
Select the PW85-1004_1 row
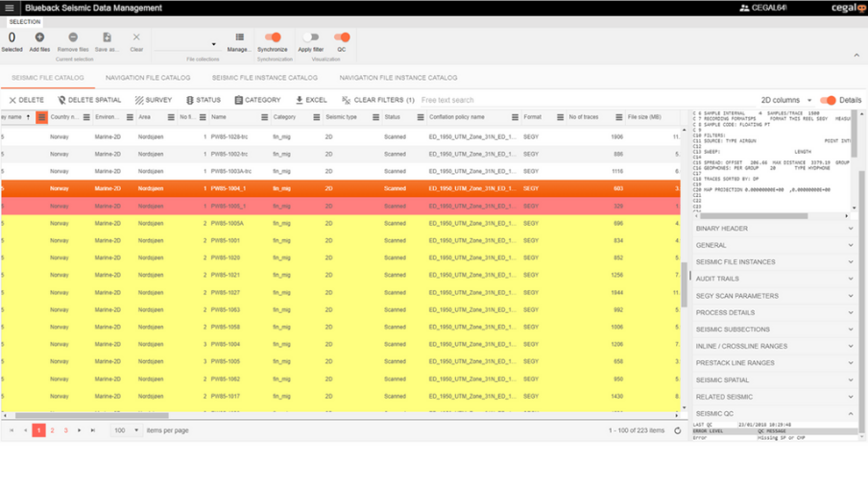pos(341,189)
